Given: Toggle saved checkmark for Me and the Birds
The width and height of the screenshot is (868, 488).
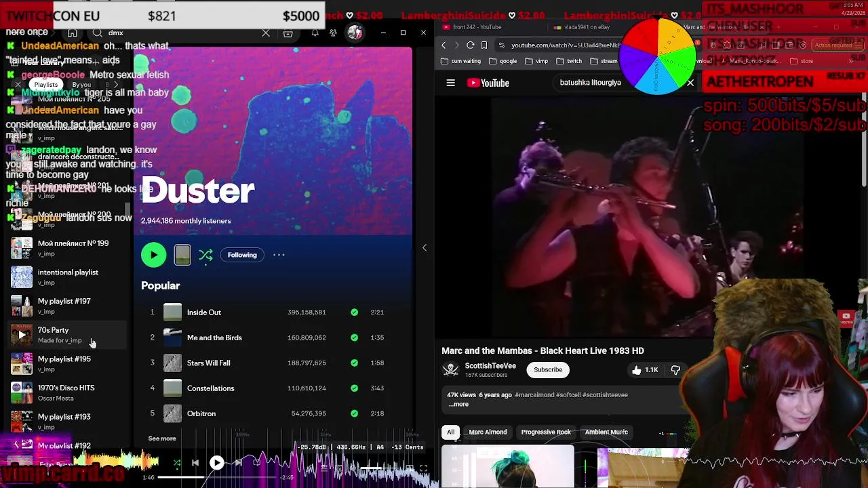Looking at the screenshot, I should (354, 338).
